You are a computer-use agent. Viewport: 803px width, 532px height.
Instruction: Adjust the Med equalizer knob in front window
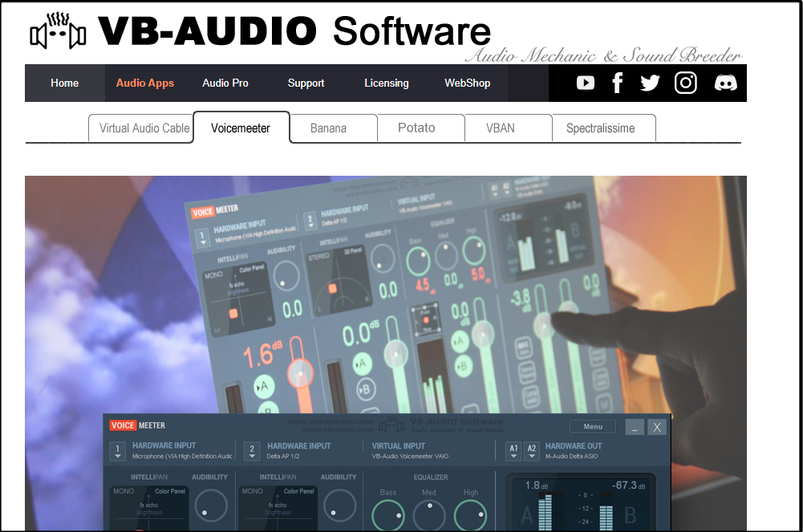(429, 516)
